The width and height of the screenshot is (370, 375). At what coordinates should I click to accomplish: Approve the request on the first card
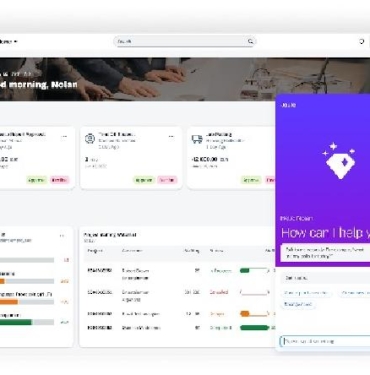(x=37, y=180)
